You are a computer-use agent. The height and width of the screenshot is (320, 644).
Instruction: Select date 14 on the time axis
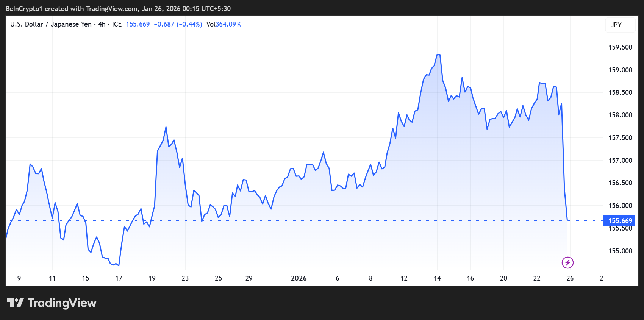[x=437, y=278]
